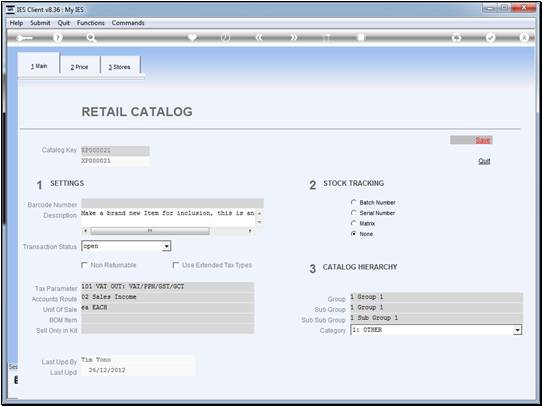The image size is (542, 406).
Task: Click the Description field's down scroll arrow
Action: pos(260,222)
